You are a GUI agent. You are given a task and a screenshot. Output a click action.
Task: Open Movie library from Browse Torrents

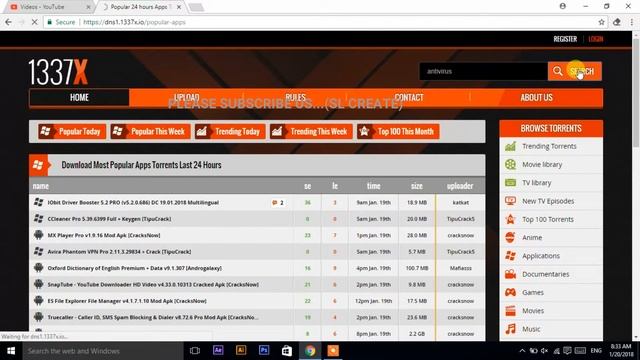click(x=542, y=164)
